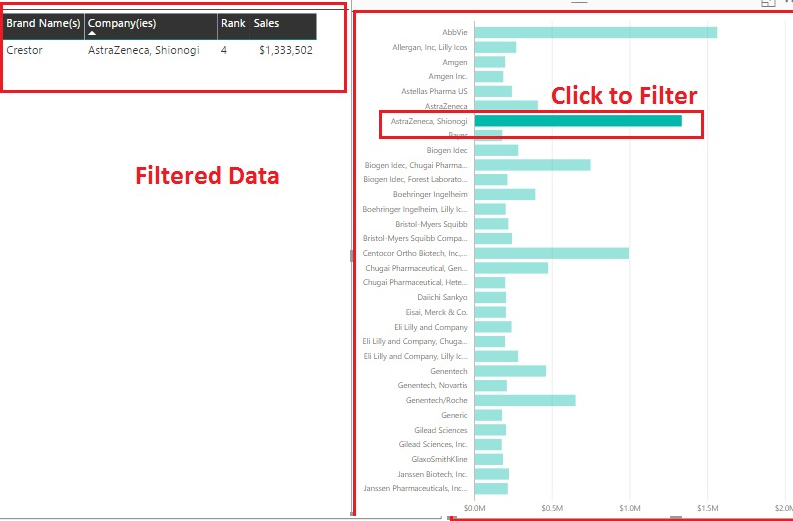793x521 pixels.
Task: Click the $0.5M axis tick label
Action: [552, 508]
